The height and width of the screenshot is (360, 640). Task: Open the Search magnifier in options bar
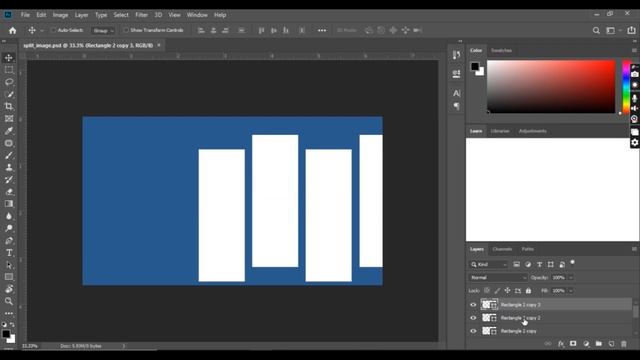pyautogui.click(x=596, y=31)
